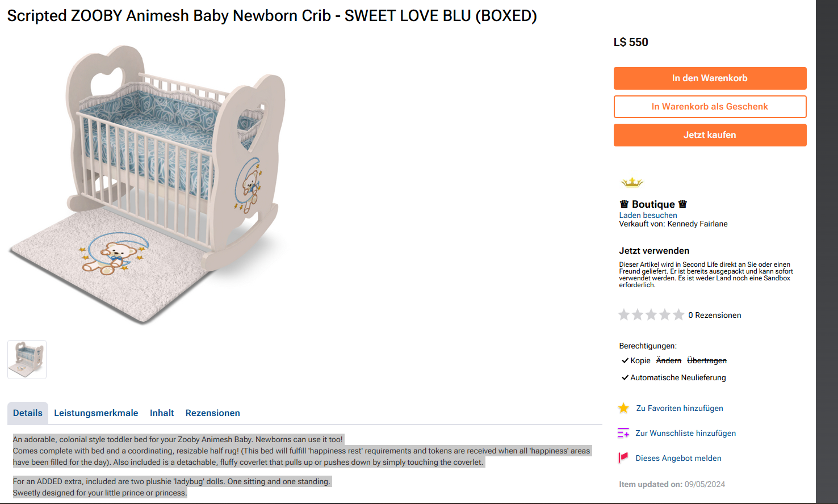Click the checkmark beside Automatische Neulieferung

[x=625, y=377]
